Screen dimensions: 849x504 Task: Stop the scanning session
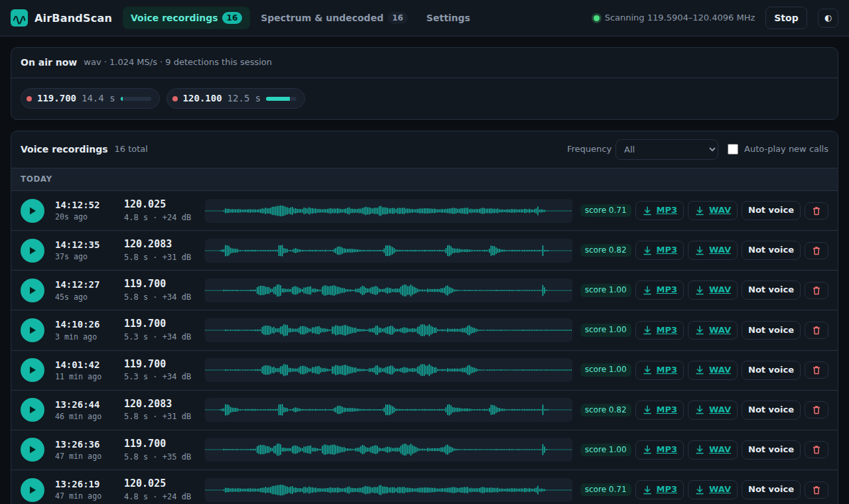click(x=786, y=18)
